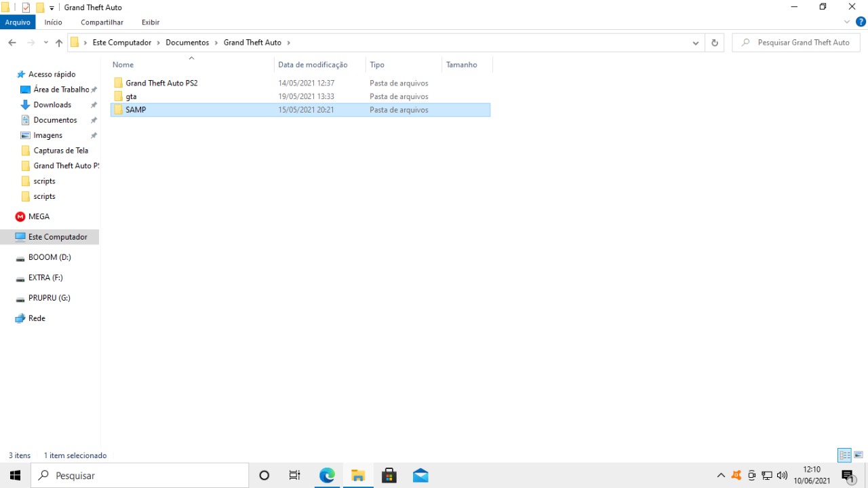868x488 pixels.
Task: Select the gta folder icon
Action: coord(118,96)
